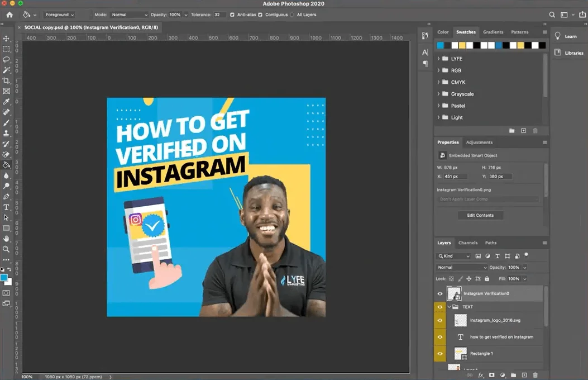
Task: Pick the Crop tool
Action: (7, 81)
